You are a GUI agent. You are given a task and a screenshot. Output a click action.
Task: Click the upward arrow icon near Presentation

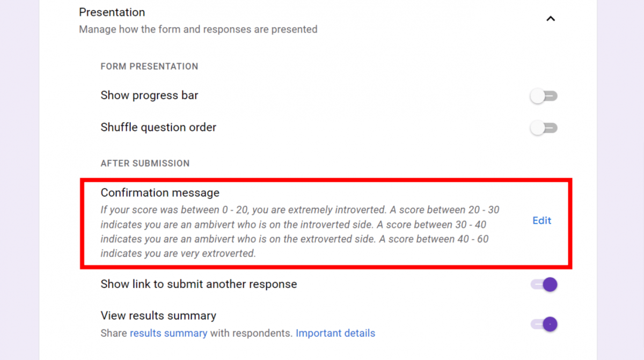tap(551, 18)
